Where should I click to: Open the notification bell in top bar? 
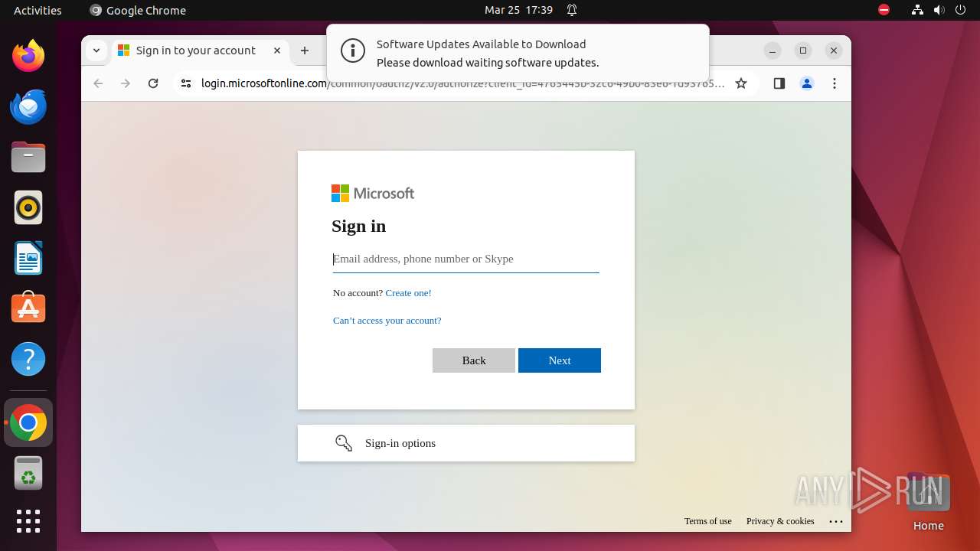572,10
